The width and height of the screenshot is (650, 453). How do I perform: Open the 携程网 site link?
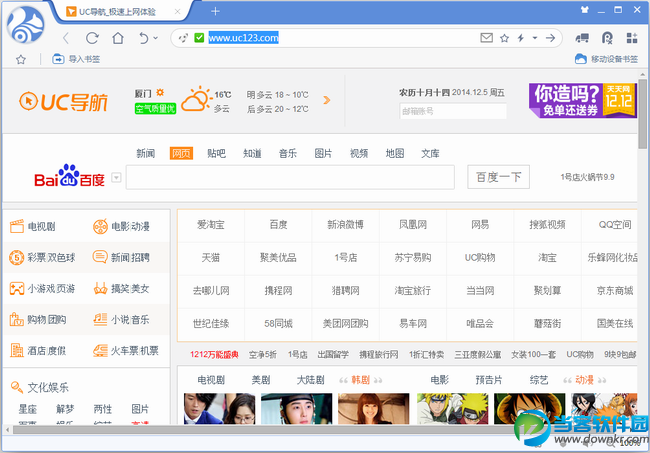(278, 291)
